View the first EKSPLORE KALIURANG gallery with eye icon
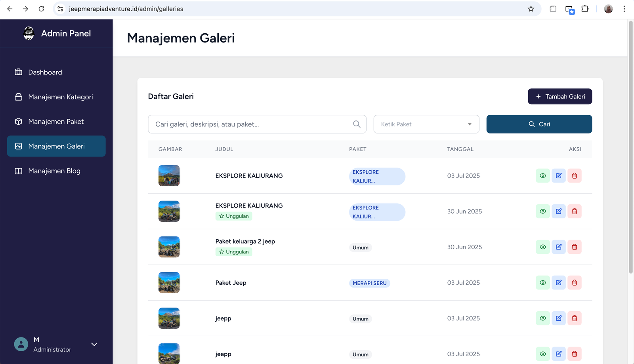The height and width of the screenshot is (364, 634). (x=542, y=175)
